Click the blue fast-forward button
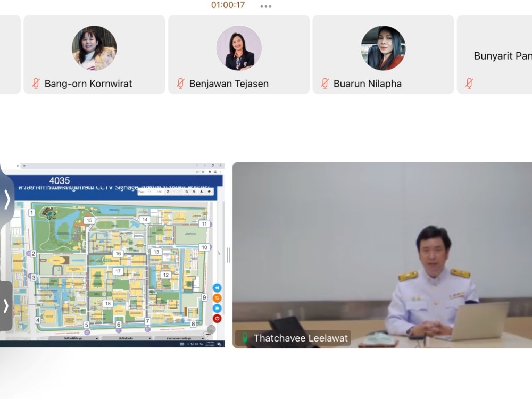Image resolution: width=532 pixels, height=399 pixels. 217,308
